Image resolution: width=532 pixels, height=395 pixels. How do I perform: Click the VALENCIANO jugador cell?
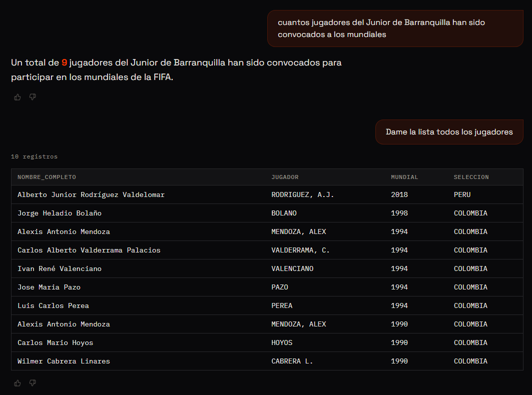pos(292,269)
